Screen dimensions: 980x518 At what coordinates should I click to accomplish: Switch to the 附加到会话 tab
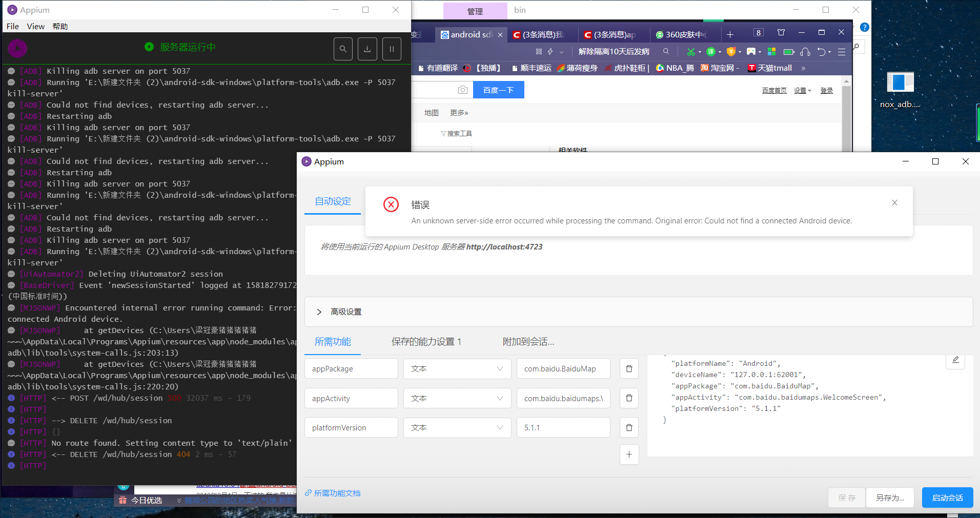528,342
